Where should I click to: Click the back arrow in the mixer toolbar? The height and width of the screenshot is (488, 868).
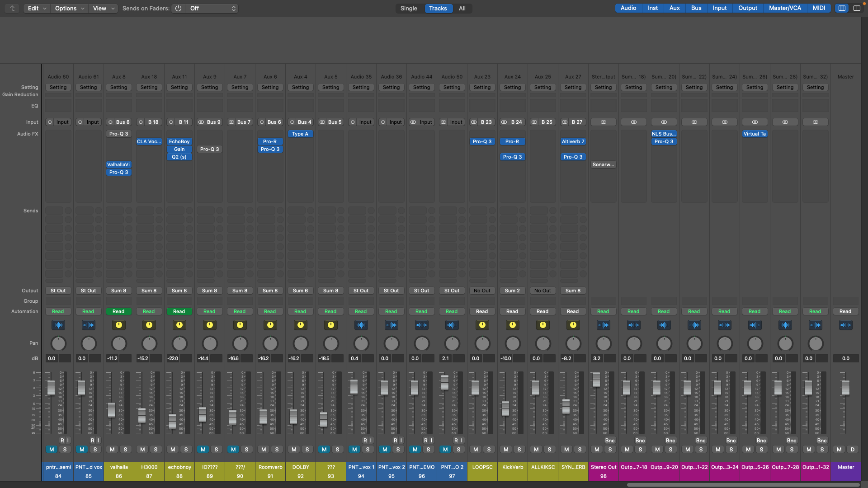tap(12, 8)
